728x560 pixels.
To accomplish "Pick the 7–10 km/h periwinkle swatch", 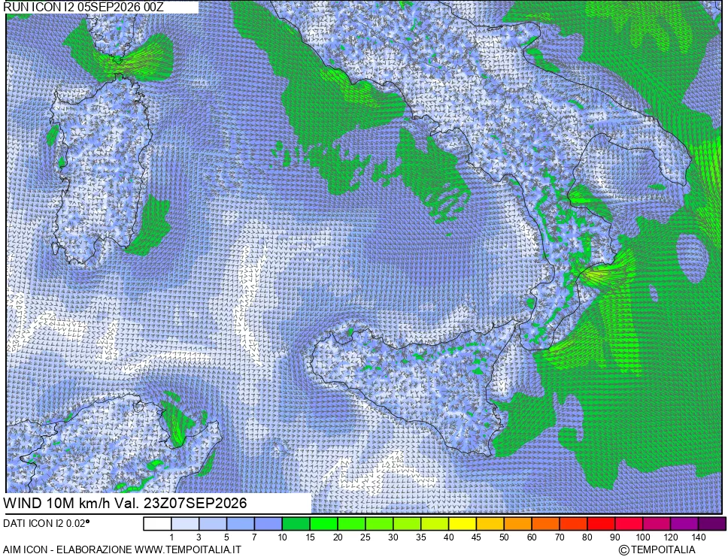I will coord(268,524).
